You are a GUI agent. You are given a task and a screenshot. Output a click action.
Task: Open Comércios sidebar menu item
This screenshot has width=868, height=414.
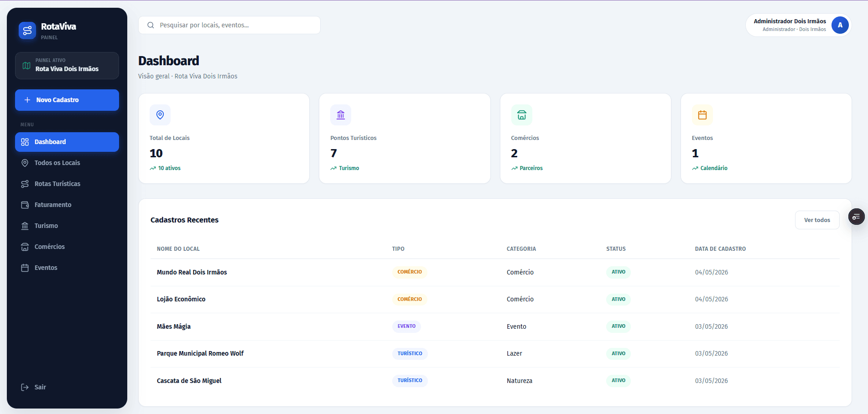67,247
